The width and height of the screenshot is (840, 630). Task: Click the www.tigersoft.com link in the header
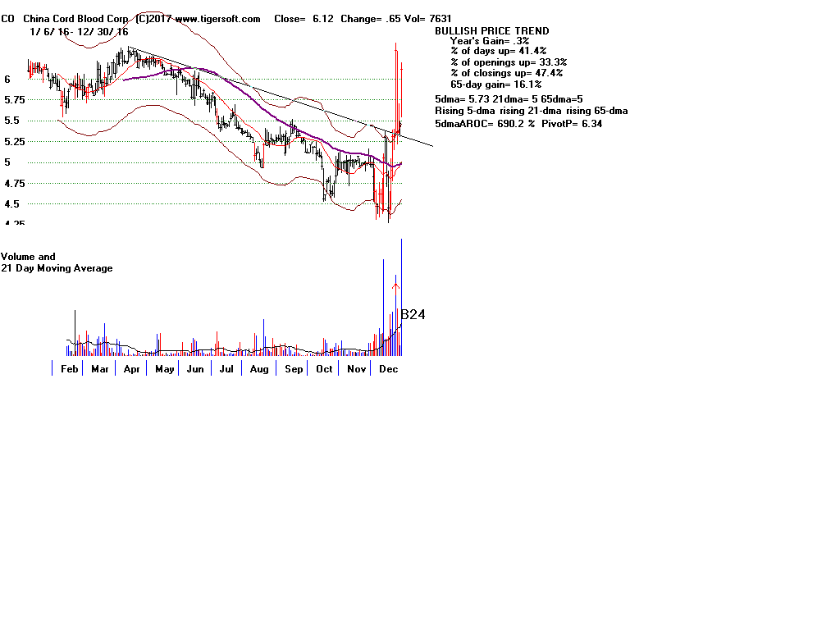[x=217, y=19]
